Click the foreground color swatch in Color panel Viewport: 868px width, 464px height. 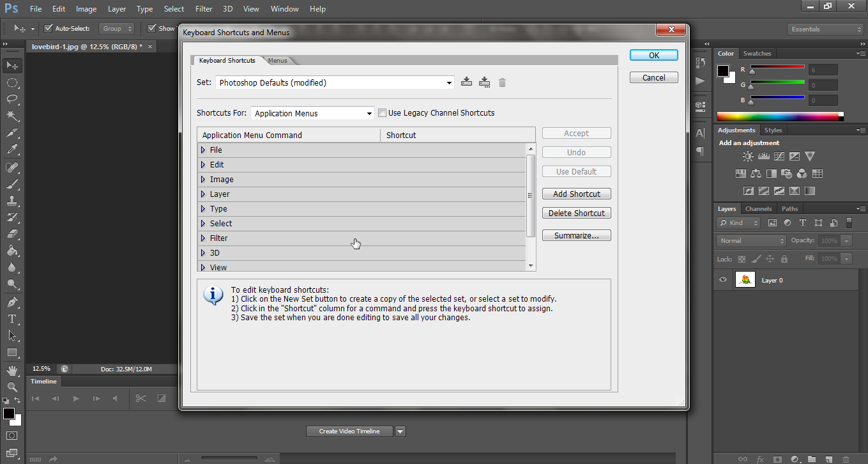pos(723,70)
